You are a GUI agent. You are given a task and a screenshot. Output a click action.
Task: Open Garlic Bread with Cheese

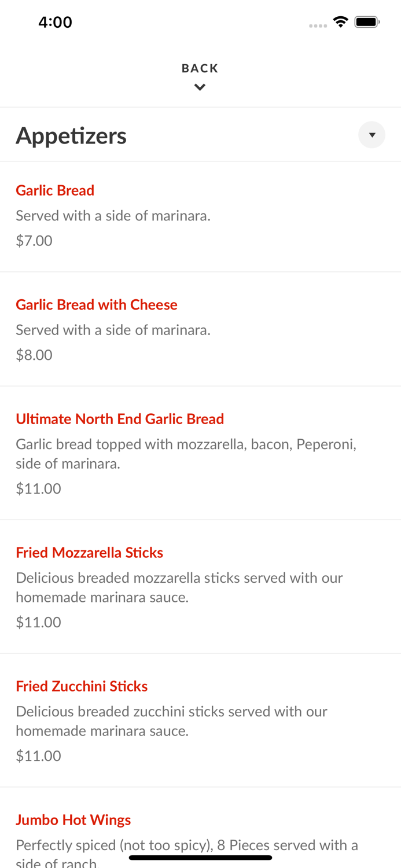[x=97, y=305]
